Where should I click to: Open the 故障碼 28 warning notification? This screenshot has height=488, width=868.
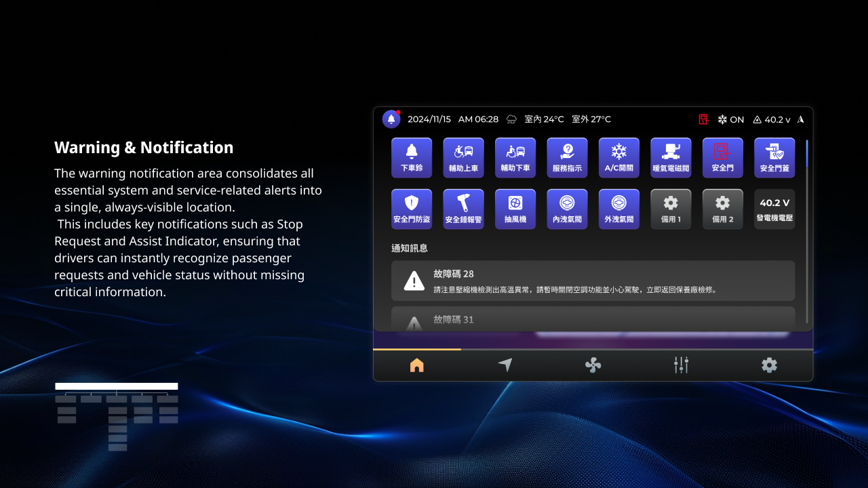[x=593, y=281]
